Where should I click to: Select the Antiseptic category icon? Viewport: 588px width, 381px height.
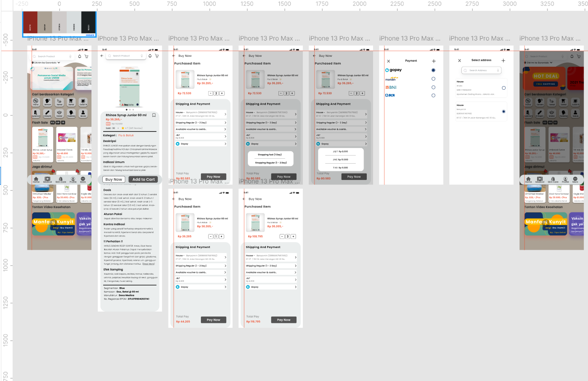point(47,113)
